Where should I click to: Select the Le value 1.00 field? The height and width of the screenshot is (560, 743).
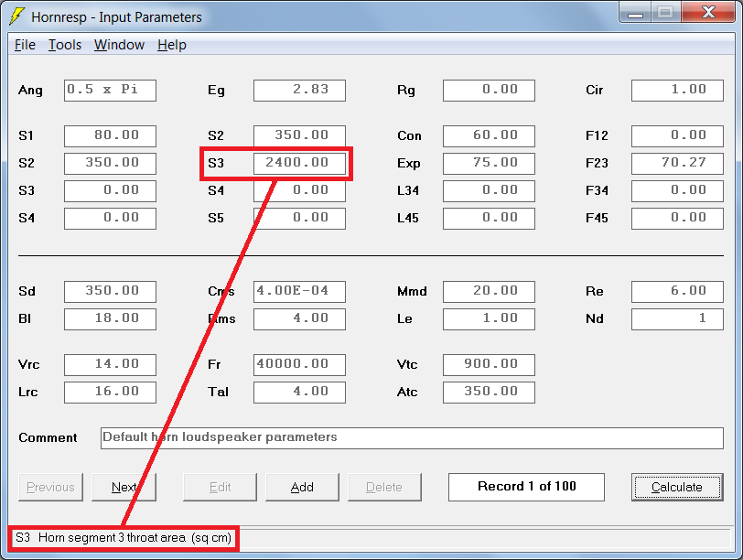tap(489, 319)
